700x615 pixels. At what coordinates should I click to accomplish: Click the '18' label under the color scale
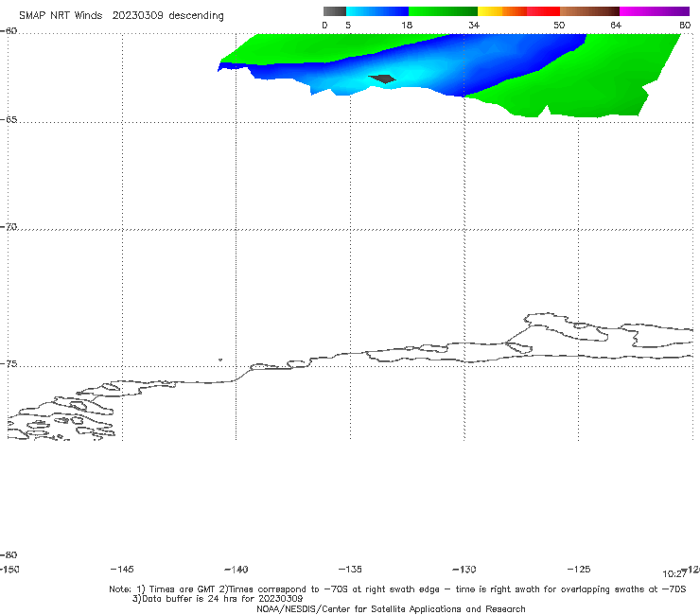pyautogui.click(x=407, y=25)
